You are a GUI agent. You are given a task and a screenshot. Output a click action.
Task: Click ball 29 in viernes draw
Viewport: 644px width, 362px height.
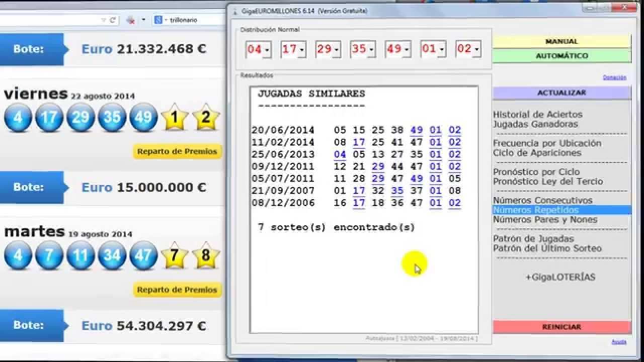pos(80,118)
